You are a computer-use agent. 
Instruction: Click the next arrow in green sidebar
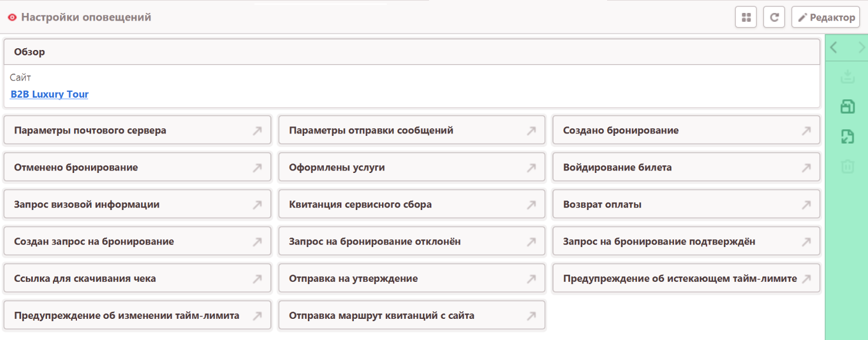pos(861,48)
